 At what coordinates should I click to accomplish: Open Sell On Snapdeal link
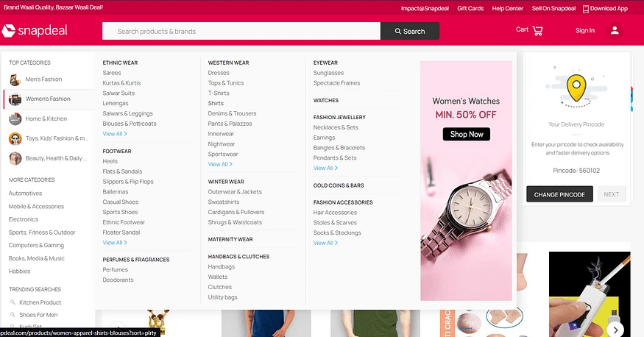point(553,8)
